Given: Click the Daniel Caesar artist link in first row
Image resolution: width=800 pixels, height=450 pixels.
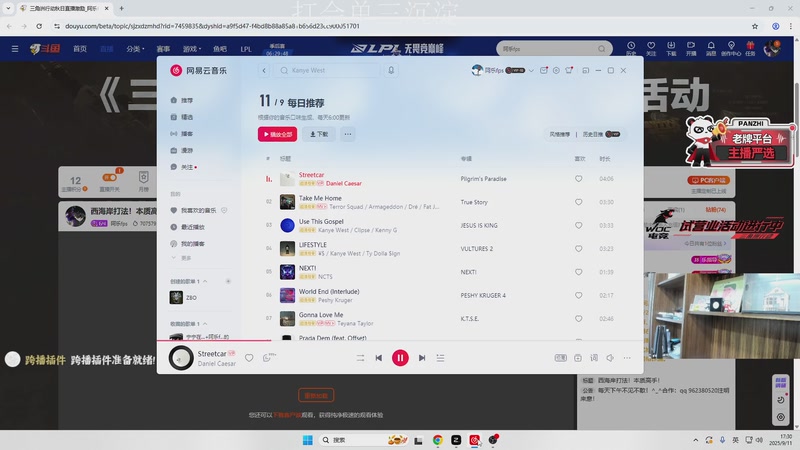Looking at the screenshot, I should tap(344, 183).
